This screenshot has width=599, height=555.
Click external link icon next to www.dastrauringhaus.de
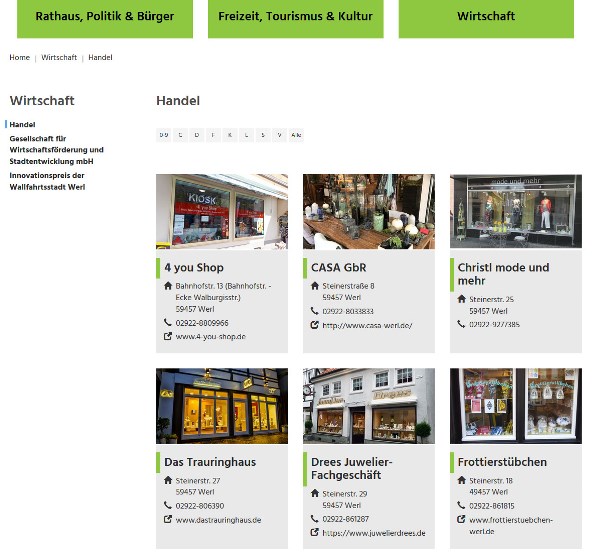click(168, 519)
